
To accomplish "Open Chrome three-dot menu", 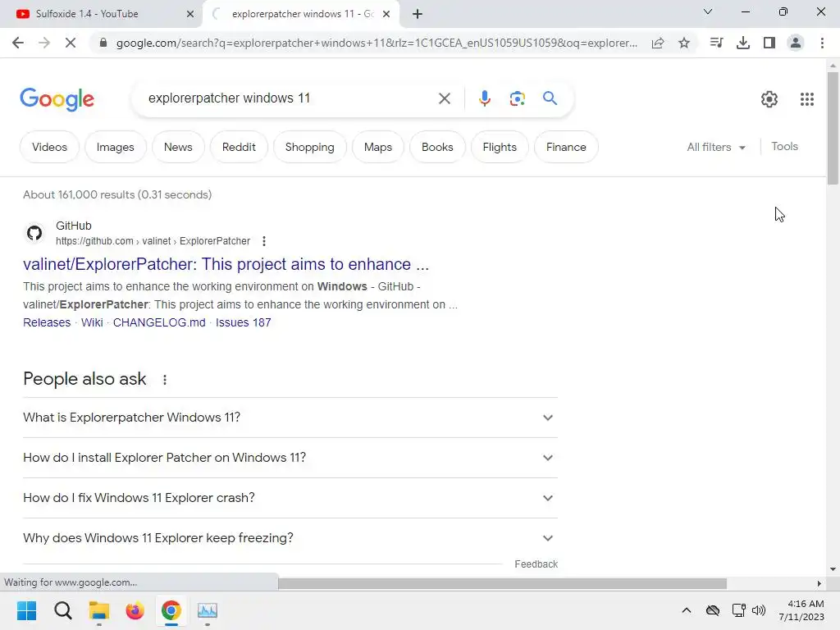I will pos(822,43).
